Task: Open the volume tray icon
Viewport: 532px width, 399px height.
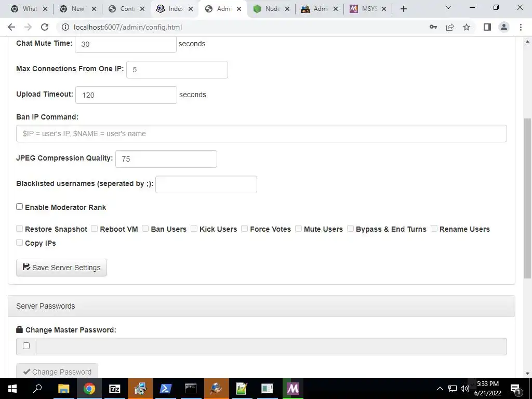Action: click(465, 389)
